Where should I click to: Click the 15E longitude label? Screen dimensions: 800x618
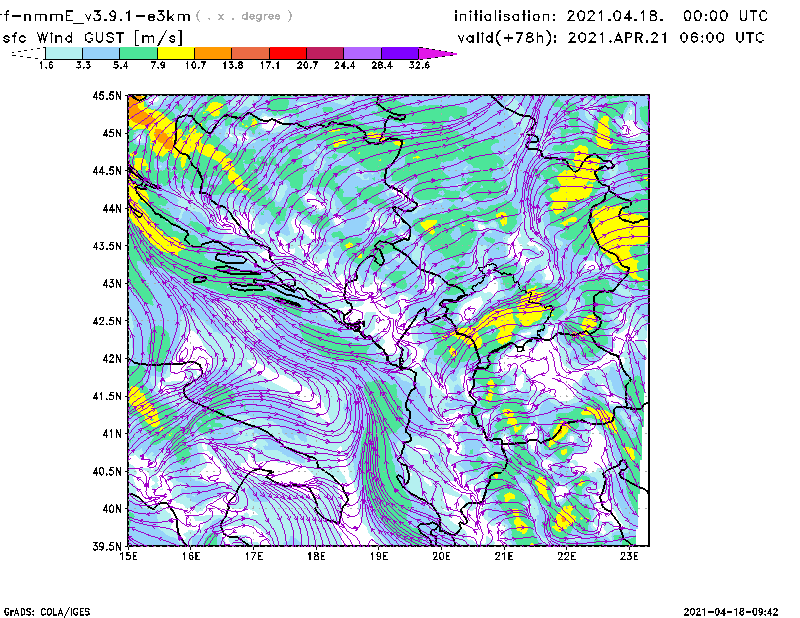click(128, 556)
